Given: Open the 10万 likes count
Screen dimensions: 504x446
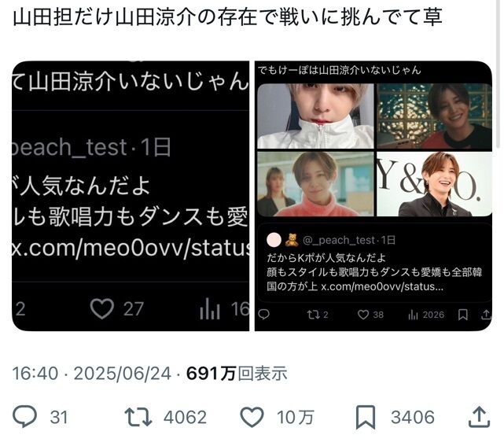Looking at the screenshot, I should [295, 417].
